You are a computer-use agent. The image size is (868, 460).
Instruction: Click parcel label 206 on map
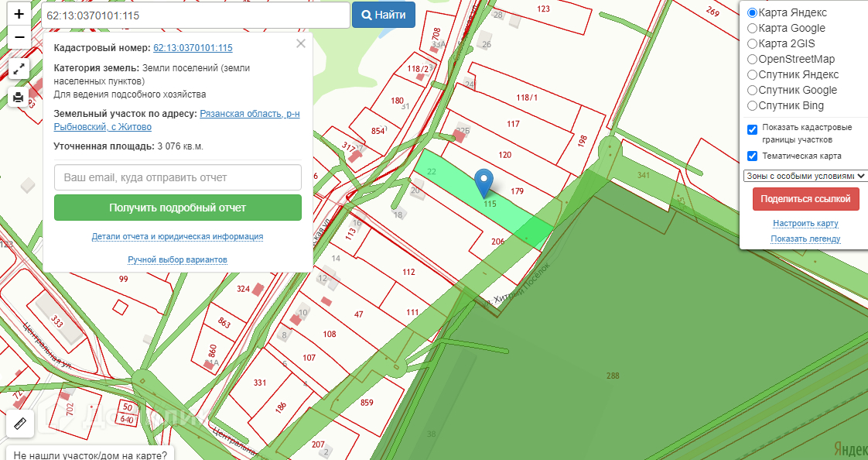(497, 241)
